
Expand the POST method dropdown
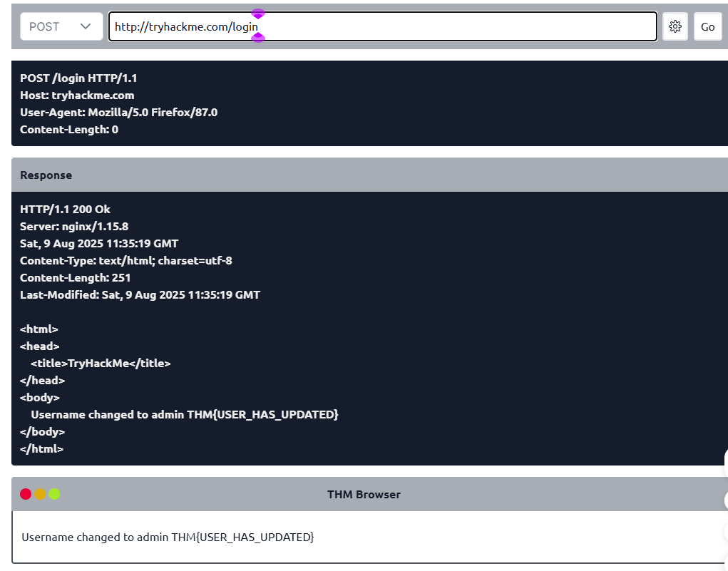click(61, 26)
